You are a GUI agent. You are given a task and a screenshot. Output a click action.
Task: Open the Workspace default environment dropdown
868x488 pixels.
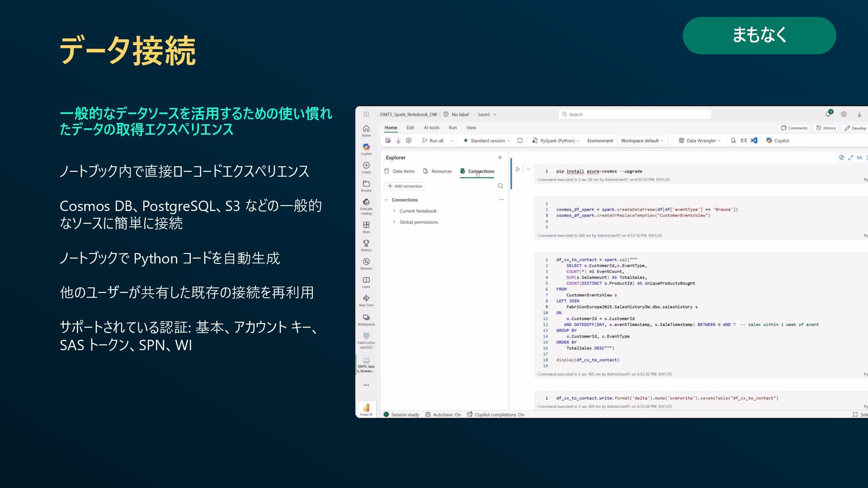click(x=642, y=141)
